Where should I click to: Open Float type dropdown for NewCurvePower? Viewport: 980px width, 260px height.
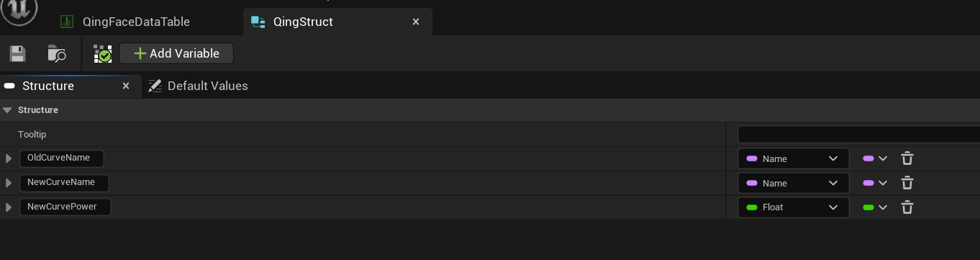tap(793, 207)
